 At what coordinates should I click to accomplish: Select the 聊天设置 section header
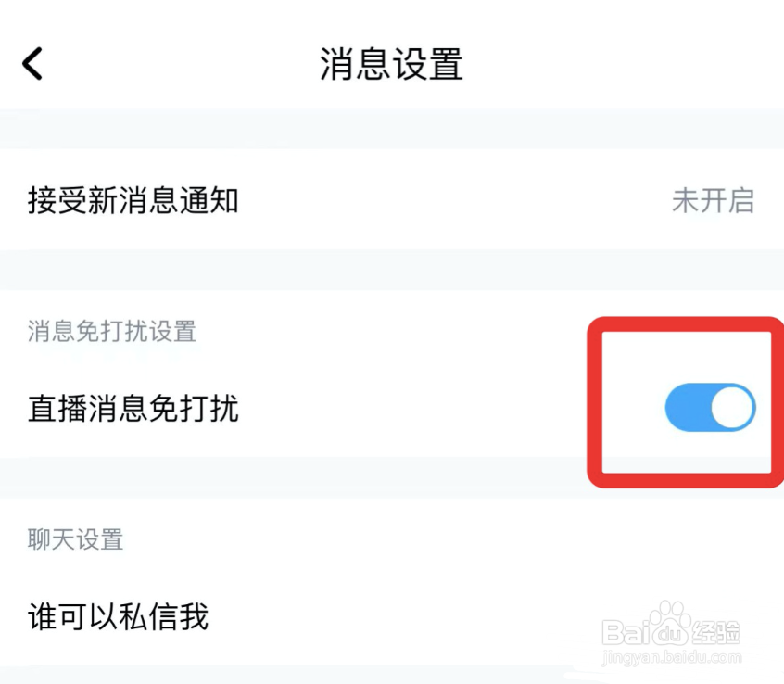pos(76,539)
